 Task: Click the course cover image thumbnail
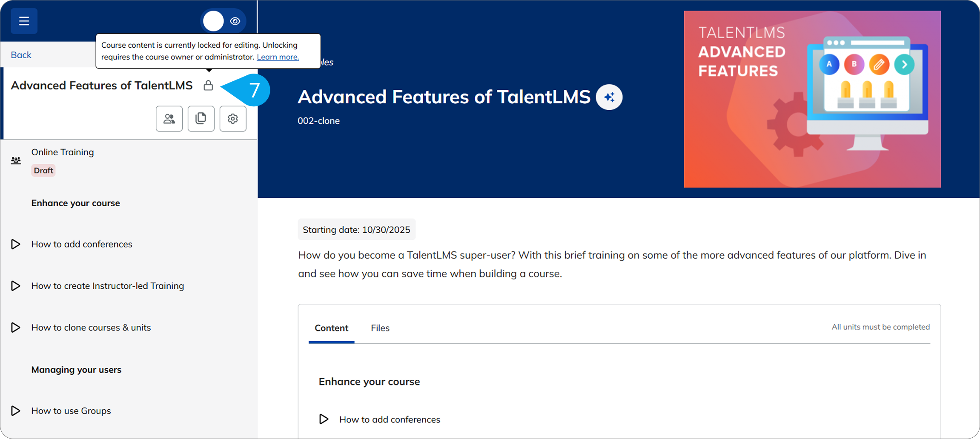(812, 99)
